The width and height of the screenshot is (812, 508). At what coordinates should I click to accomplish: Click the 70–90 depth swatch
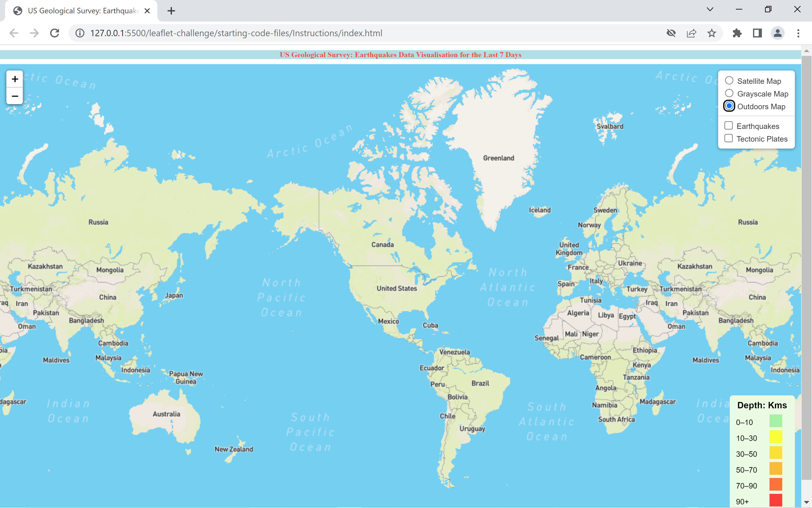tap(776, 485)
